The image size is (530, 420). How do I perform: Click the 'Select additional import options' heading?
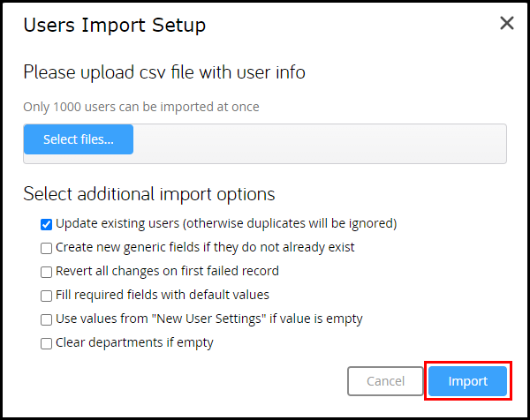149,194
